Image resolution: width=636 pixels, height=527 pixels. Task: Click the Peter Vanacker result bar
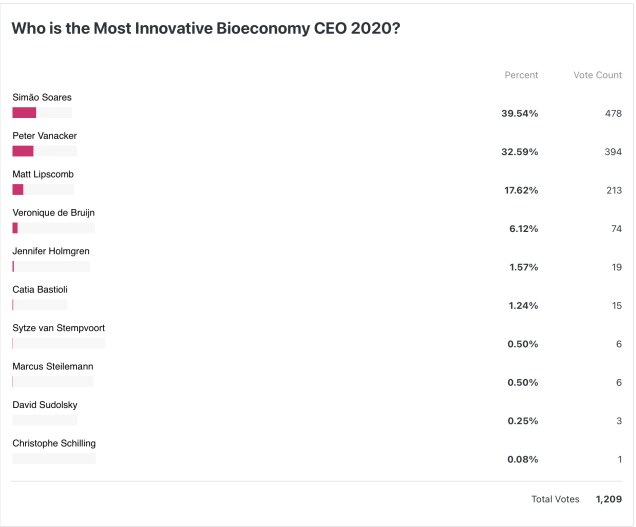(x=44, y=151)
